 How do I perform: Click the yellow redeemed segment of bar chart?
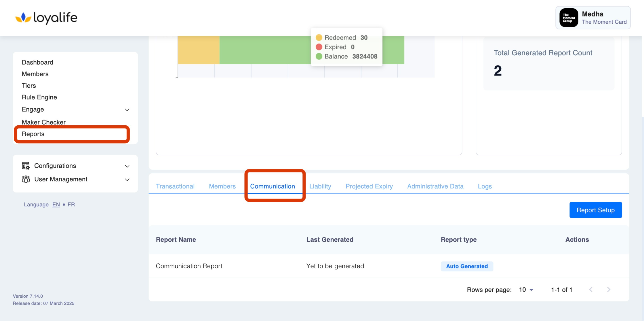(x=199, y=50)
